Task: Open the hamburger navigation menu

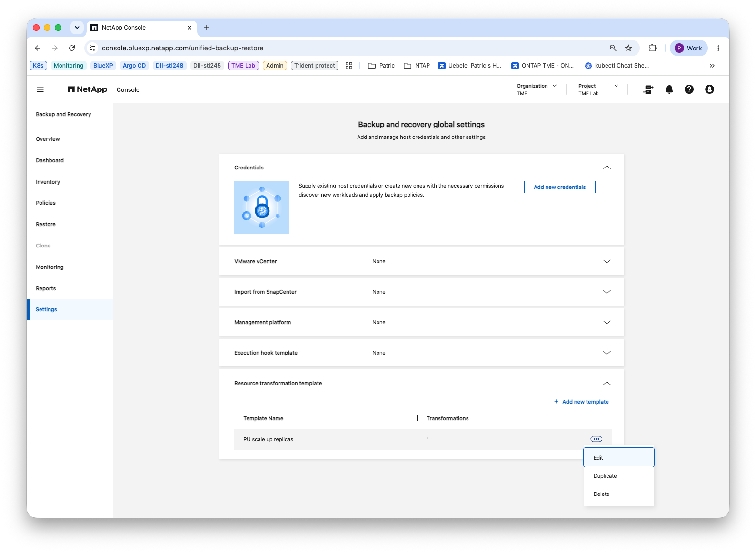Action: coord(40,89)
